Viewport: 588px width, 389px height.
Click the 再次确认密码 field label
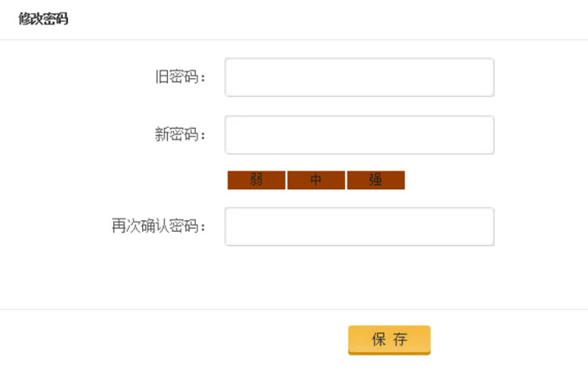159,227
